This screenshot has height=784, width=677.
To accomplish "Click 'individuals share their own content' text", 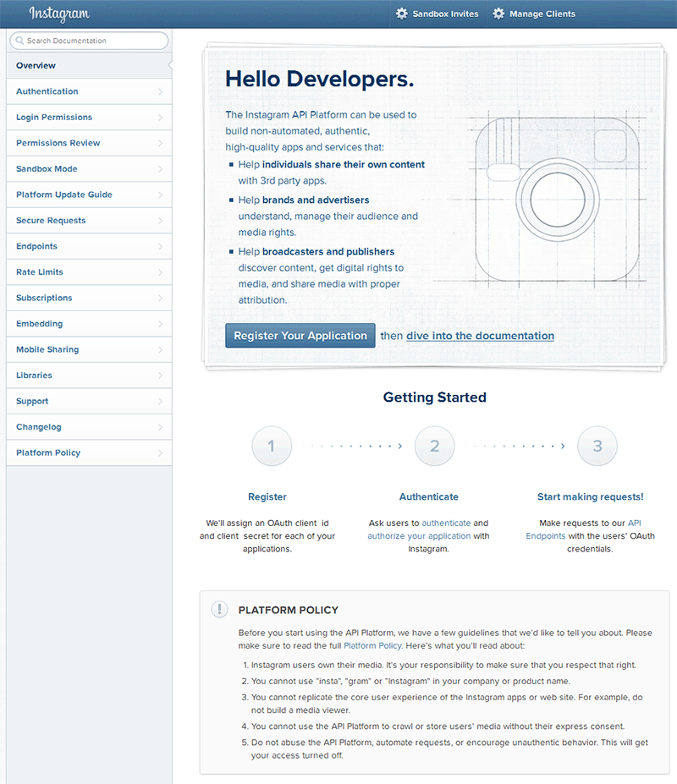I will [344, 165].
